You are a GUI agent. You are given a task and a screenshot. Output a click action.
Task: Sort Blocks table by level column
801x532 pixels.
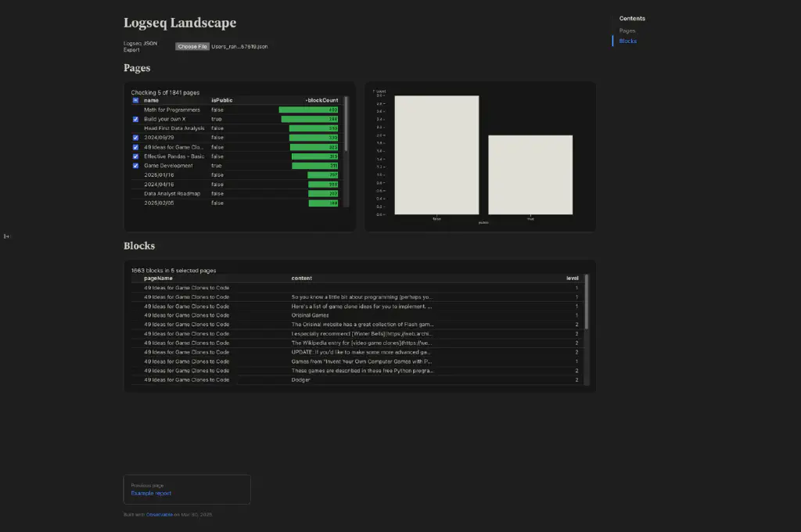coord(573,278)
